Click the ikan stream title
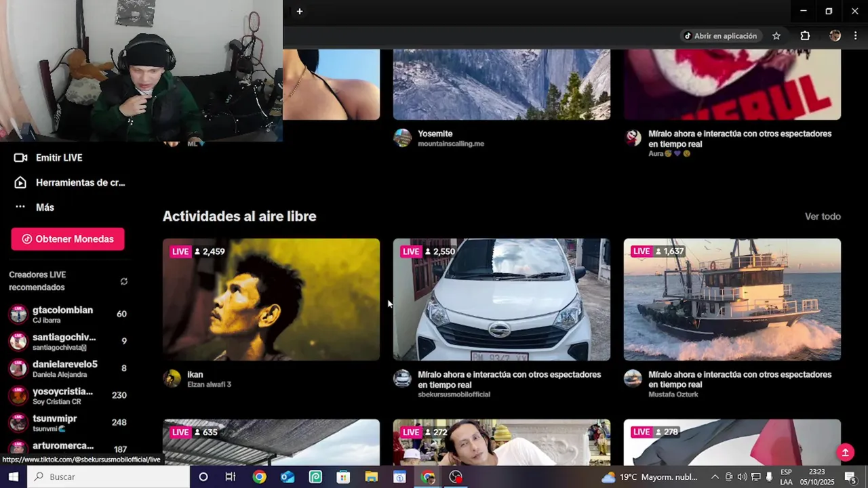The image size is (868, 488). [x=195, y=374]
